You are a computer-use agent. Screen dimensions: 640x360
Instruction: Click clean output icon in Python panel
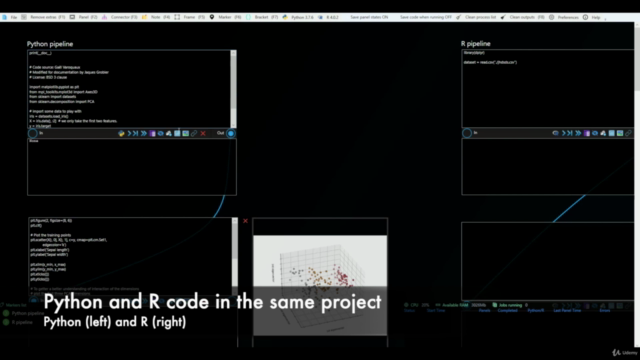[169, 133]
